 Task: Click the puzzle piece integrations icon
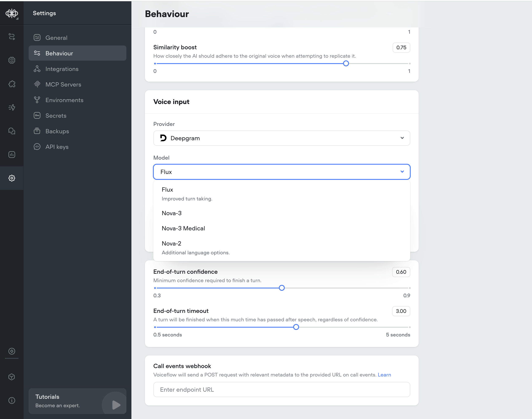pos(12,84)
